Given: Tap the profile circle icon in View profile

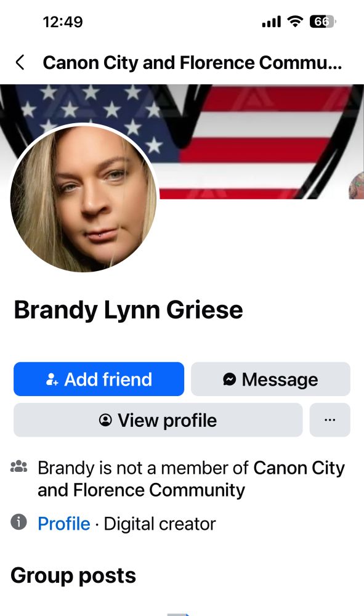Looking at the screenshot, I should [105, 420].
